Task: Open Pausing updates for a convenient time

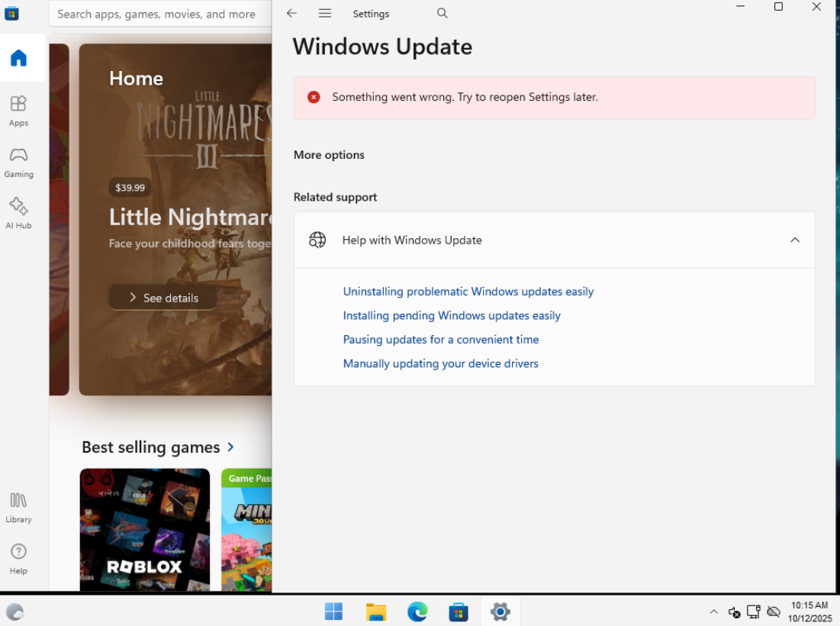Action: [x=441, y=340]
